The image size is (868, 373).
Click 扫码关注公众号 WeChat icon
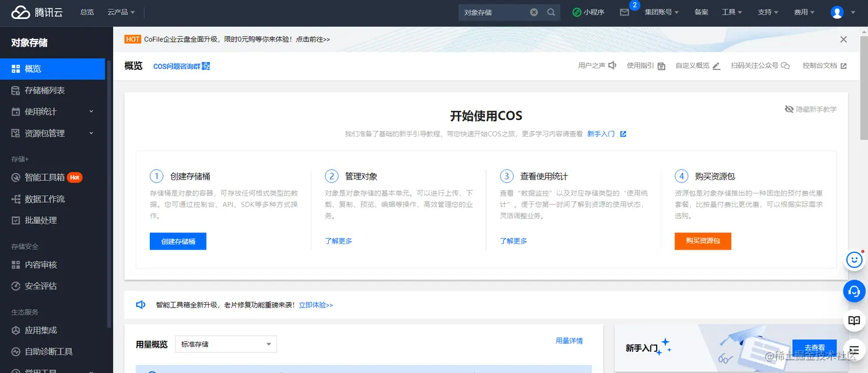click(786, 66)
